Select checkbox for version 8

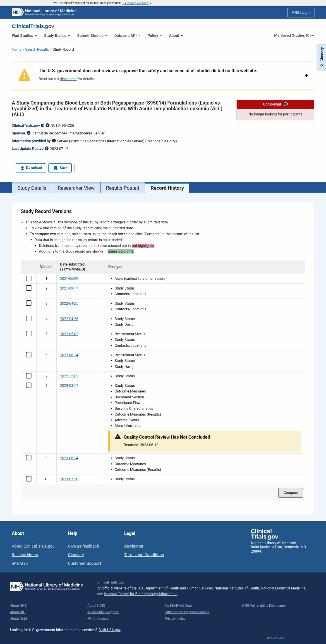click(29, 385)
